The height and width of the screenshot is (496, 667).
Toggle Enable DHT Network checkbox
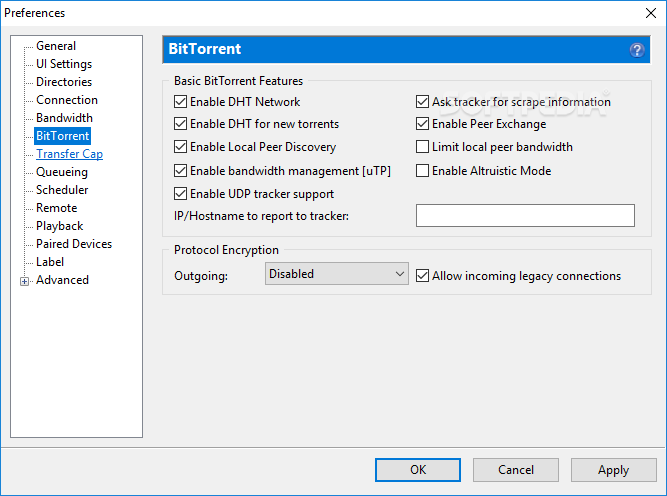coord(180,102)
